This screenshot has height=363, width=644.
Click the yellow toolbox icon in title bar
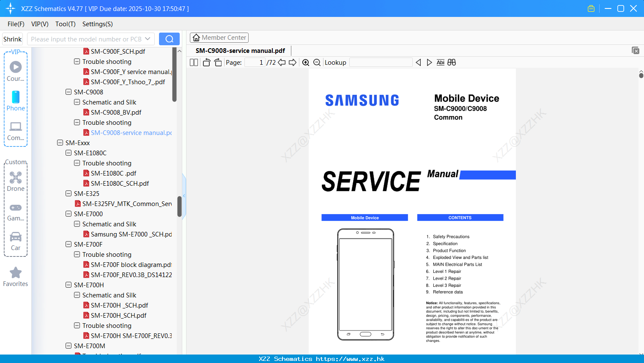(591, 8)
